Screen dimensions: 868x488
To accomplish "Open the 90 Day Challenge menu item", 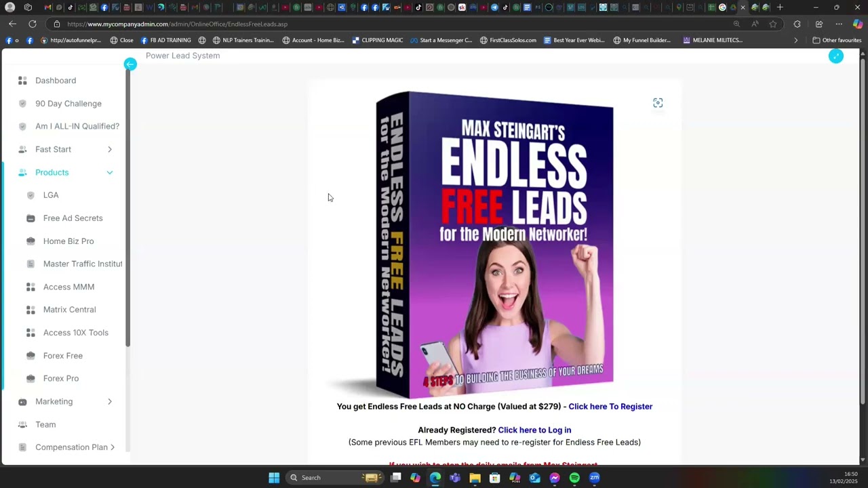I will pos(68,104).
